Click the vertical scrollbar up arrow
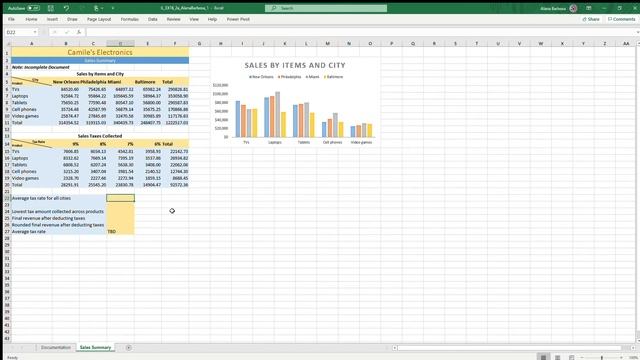The width and height of the screenshot is (640, 360). tap(638, 43)
